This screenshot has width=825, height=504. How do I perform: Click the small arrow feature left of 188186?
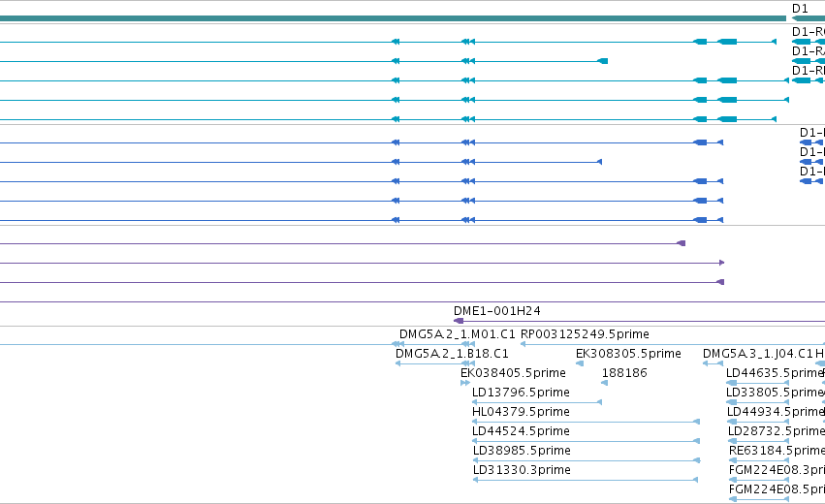coord(605,383)
